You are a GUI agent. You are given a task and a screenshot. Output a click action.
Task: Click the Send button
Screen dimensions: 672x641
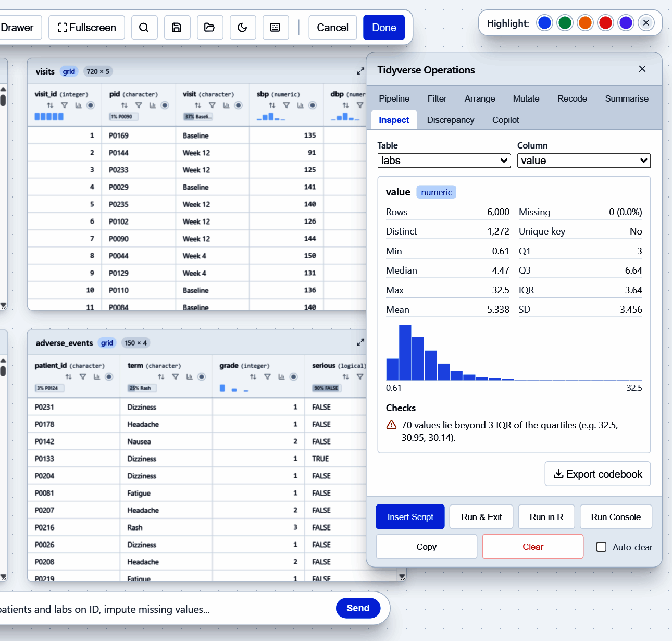(x=358, y=608)
